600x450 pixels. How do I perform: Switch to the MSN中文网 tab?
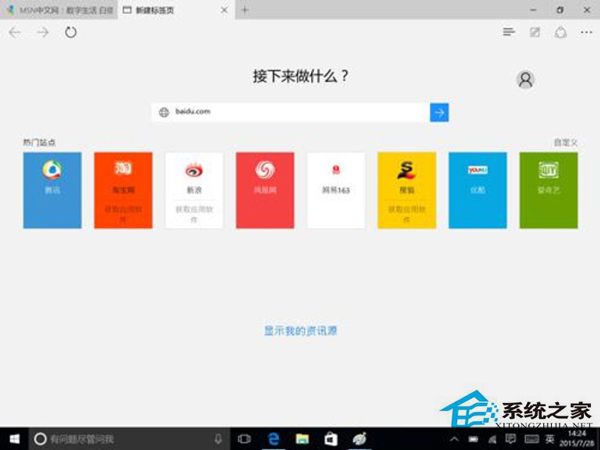[59, 10]
